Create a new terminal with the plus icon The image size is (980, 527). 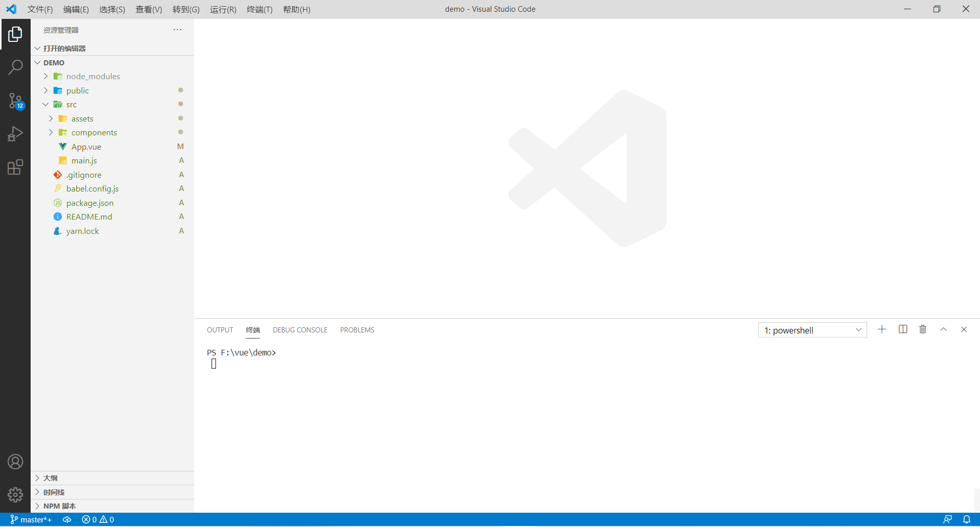[882, 329]
